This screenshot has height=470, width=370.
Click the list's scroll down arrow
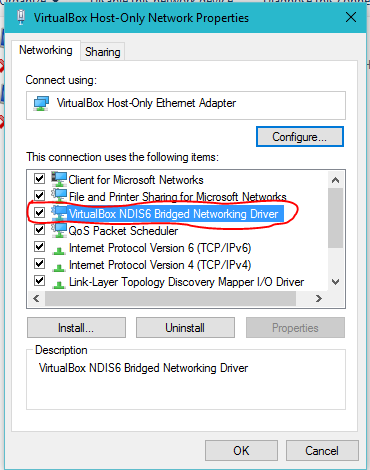tap(335, 282)
